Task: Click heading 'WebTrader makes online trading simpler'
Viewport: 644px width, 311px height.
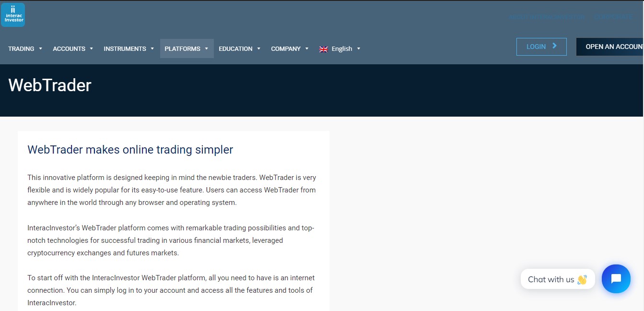Action: click(x=130, y=150)
